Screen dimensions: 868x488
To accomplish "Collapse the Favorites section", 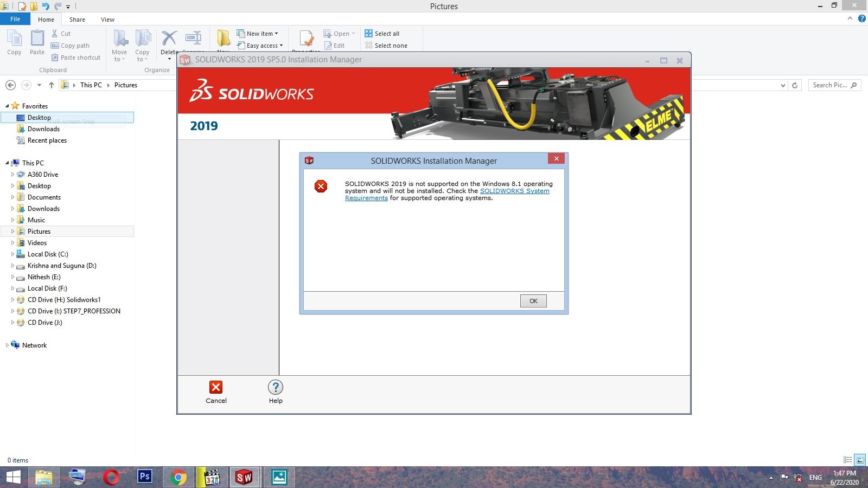I will point(7,106).
